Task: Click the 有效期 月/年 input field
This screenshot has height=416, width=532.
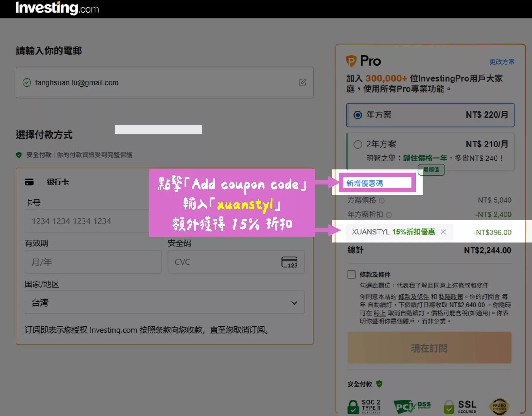Action: [x=93, y=262]
